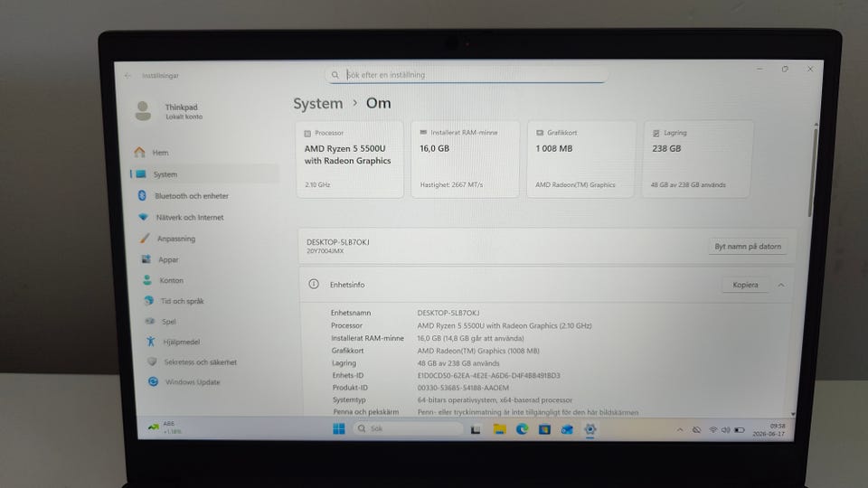Click the Windows Update refresh icon
Image resolution: width=868 pixels, height=488 pixels.
tap(154, 381)
